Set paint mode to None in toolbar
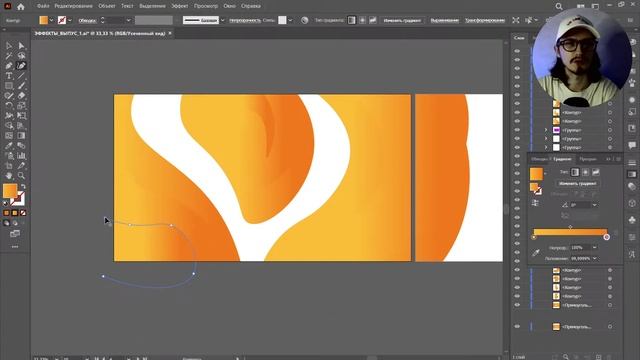Screen dimensions: 640x360 (x=23, y=213)
